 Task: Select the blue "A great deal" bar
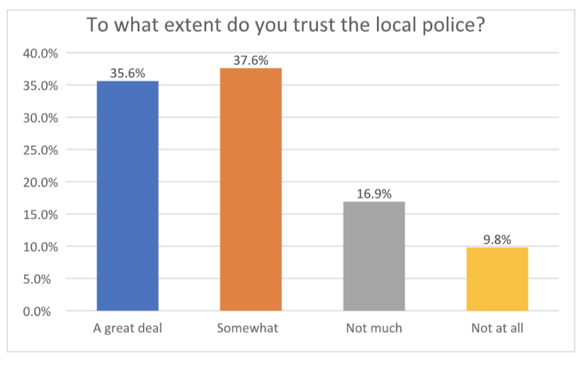tap(128, 196)
